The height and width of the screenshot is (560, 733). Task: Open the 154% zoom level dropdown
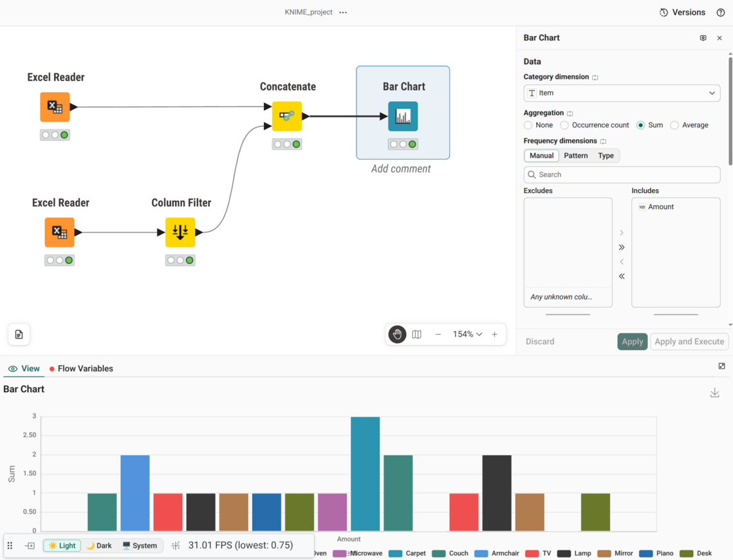pos(467,334)
